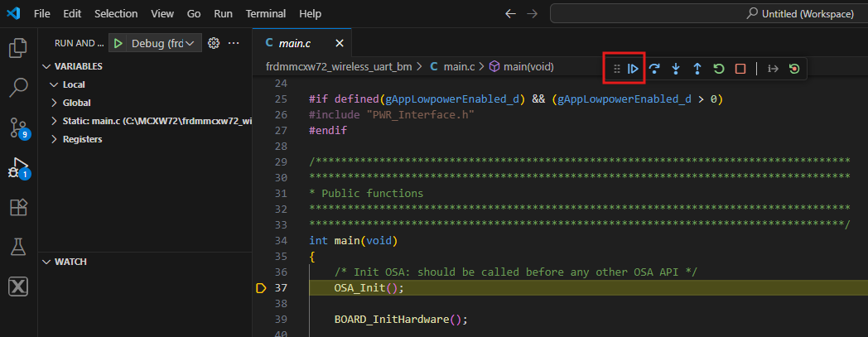Go forward with the right arrow
868x337 pixels.
pos(532,14)
